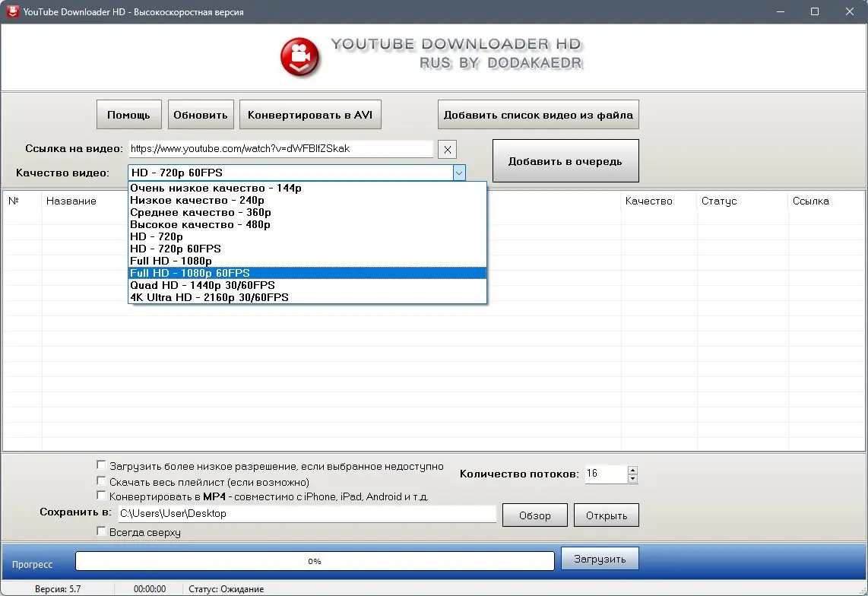Click the Количество потоков label
The image size is (868, 596).
point(519,474)
